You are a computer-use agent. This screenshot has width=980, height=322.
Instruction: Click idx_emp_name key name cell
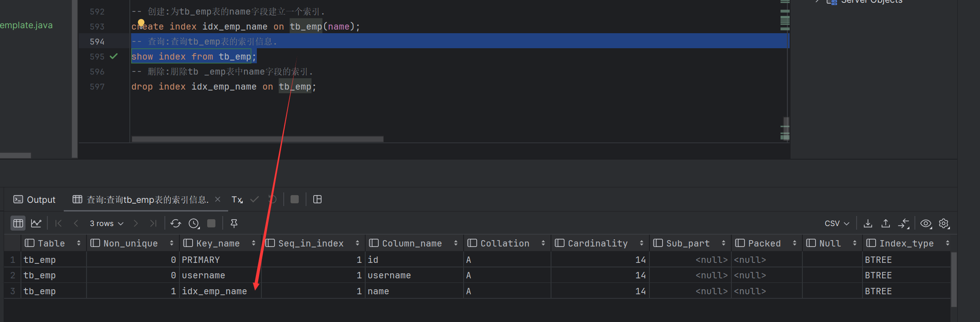coord(220,291)
